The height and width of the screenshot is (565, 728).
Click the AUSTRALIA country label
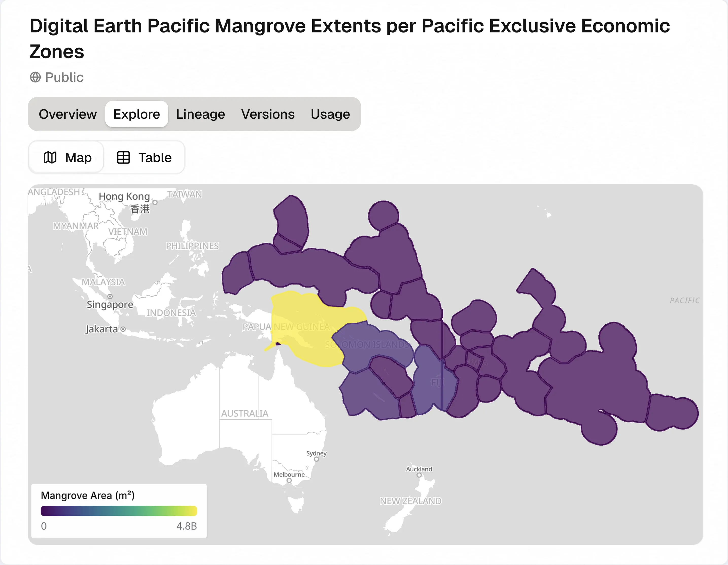(x=245, y=413)
